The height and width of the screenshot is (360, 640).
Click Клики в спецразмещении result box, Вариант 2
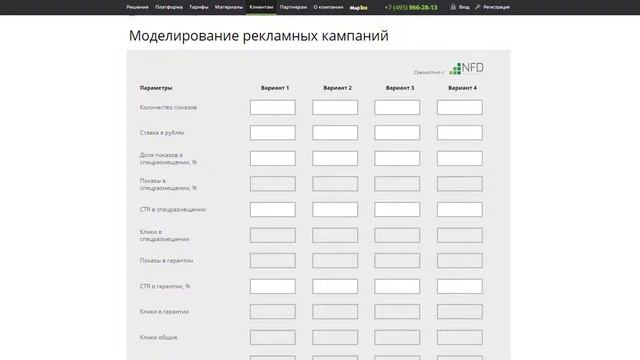[x=335, y=235]
